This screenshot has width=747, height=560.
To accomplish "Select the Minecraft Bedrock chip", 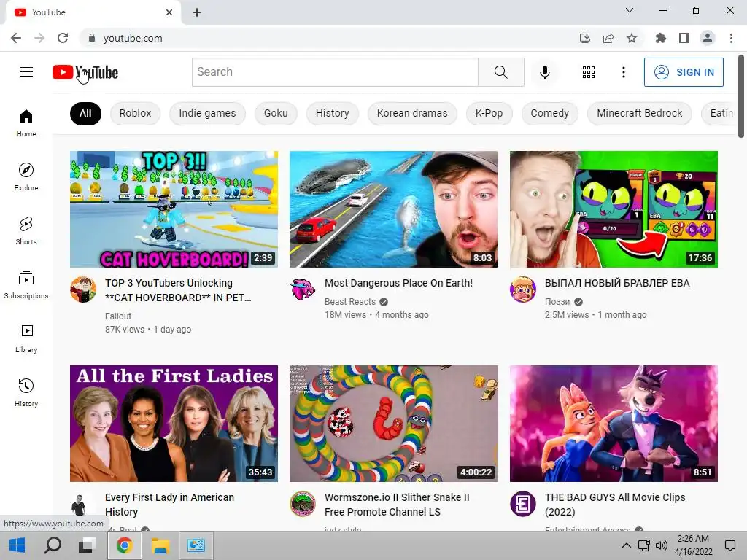I will (639, 113).
